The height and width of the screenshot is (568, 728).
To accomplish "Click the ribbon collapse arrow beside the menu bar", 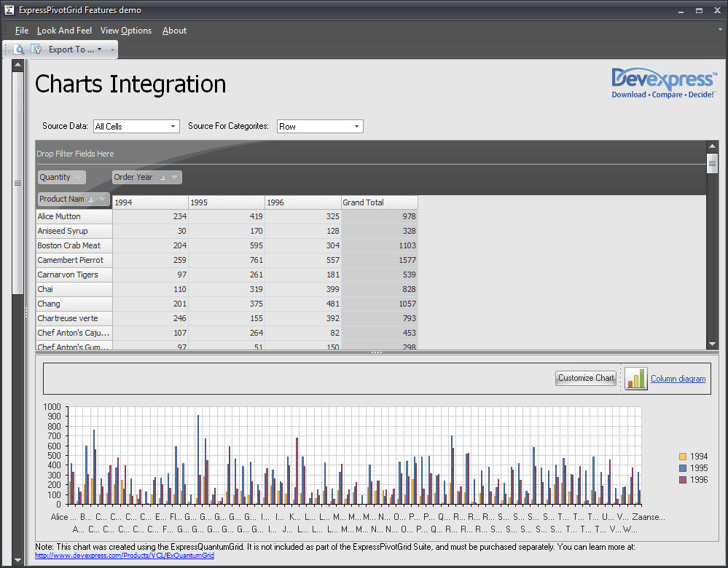I will pos(720,29).
